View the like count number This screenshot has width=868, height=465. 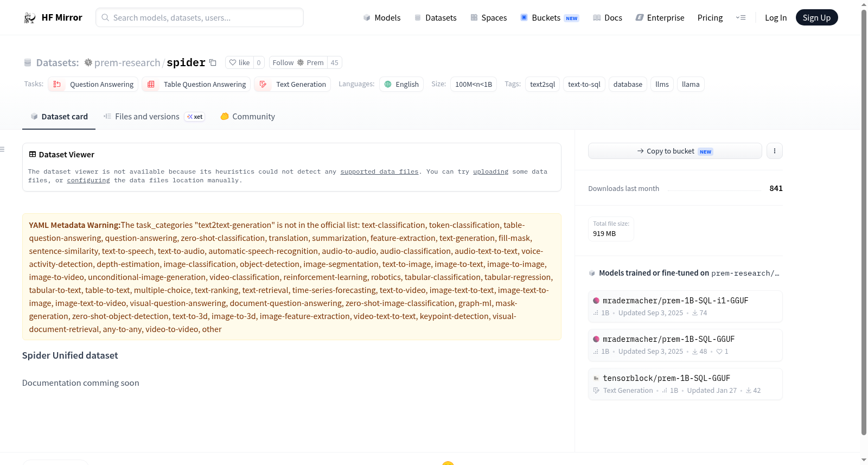click(259, 62)
